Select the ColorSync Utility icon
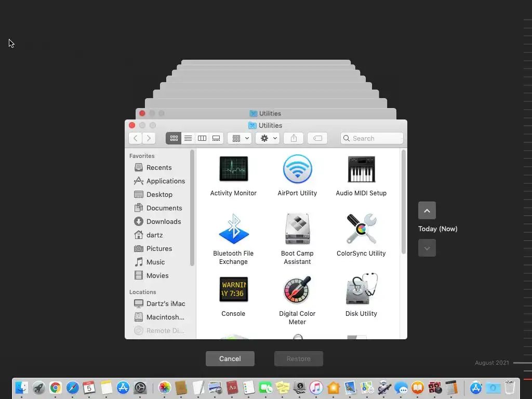 (362, 229)
